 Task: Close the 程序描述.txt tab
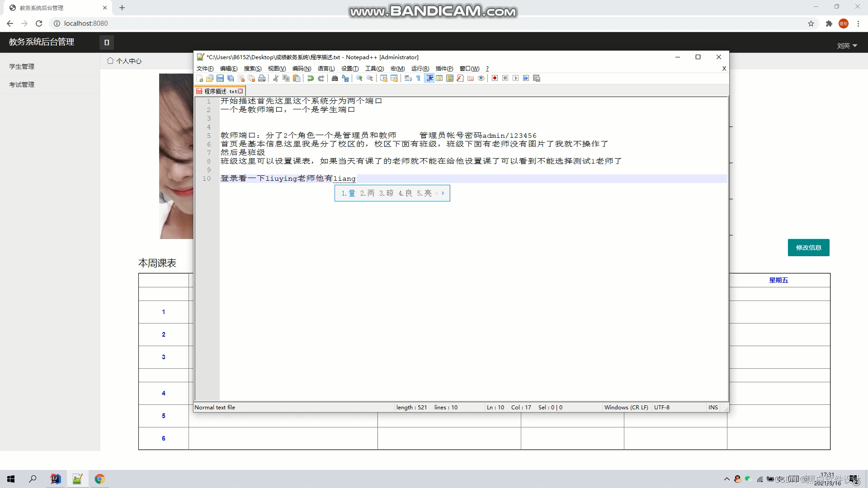(x=241, y=91)
